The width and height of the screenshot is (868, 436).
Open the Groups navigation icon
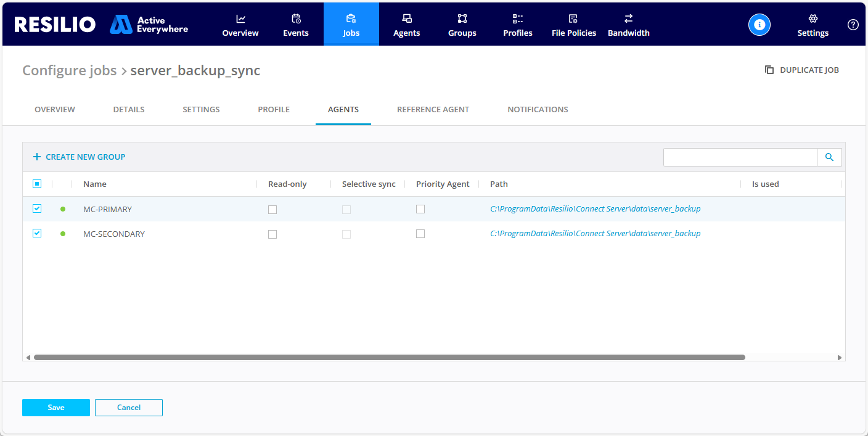pos(462,19)
